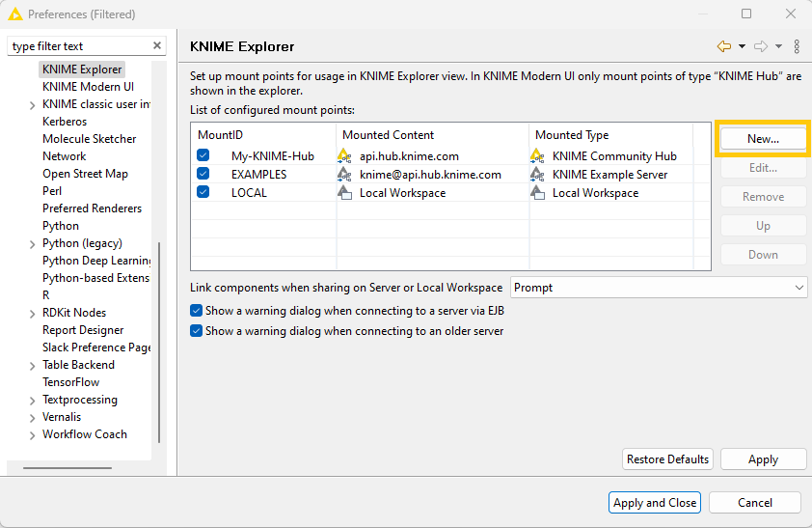Click the forward navigation arrow icon
Image resolution: width=812 pixels, height=528 pixels.
(x=761, y=46)
